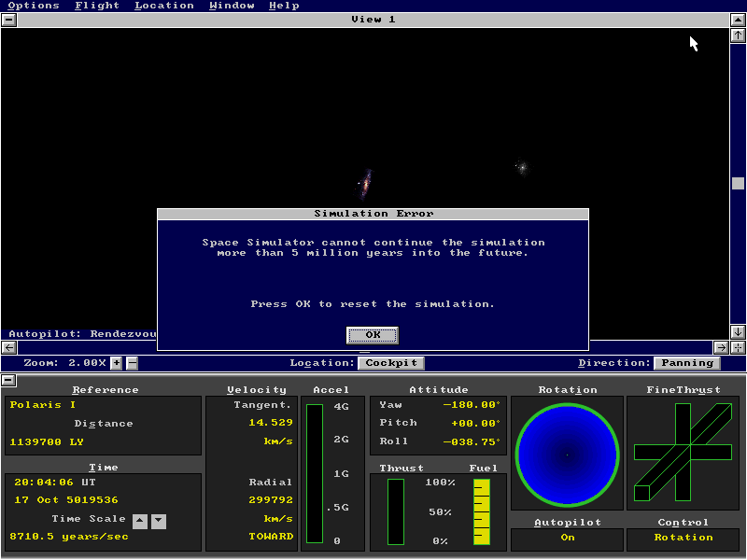Click the TOWARD radial direction indicator

[271, 537]
